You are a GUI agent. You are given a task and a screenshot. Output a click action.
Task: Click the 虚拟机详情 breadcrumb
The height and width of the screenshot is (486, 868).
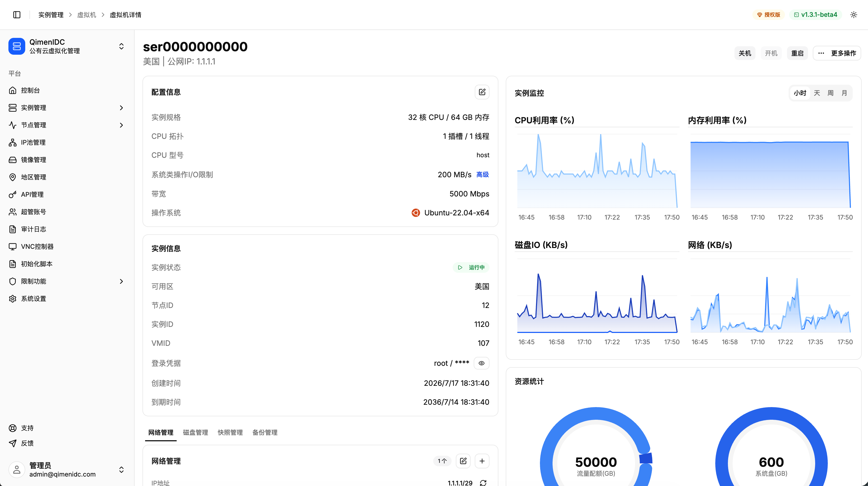125,15
